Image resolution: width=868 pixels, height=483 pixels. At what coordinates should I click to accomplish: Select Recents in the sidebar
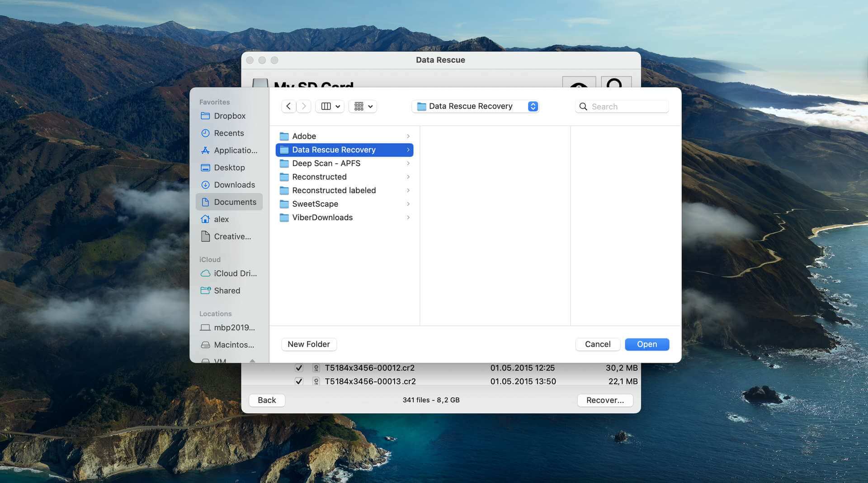[229, 133]
